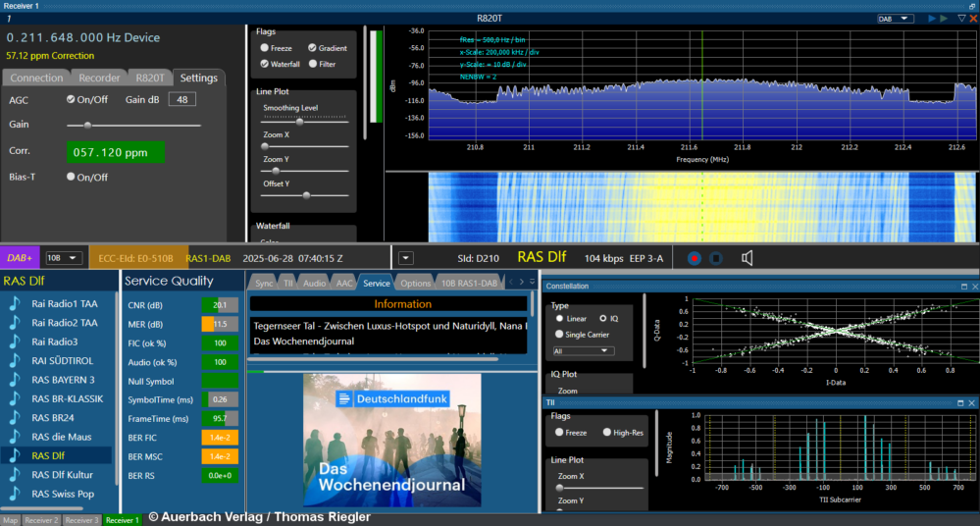Switch to the Receiver 3 tab
980x526 pixels.
81,520
